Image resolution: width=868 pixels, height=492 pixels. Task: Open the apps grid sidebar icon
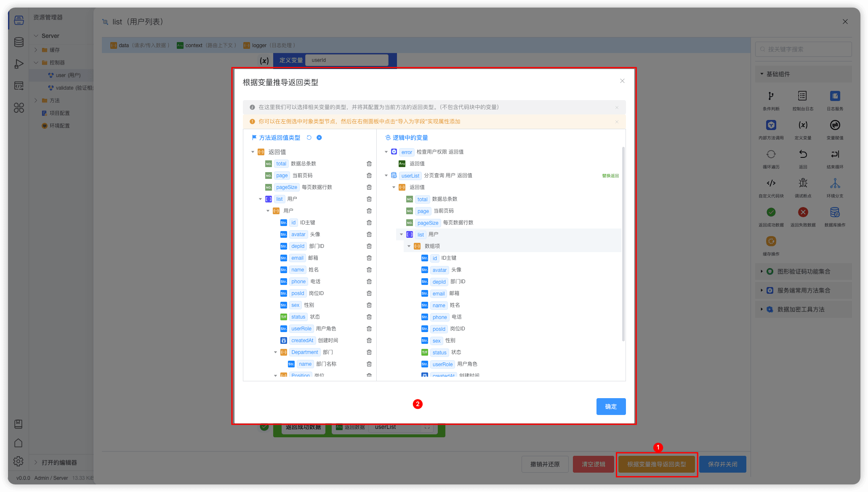coord(19,108)
